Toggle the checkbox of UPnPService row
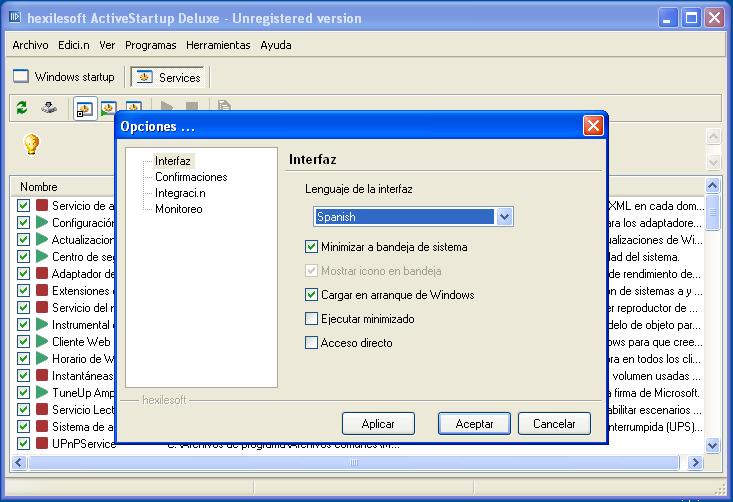733x502 pixels. [x=23, y=443]
